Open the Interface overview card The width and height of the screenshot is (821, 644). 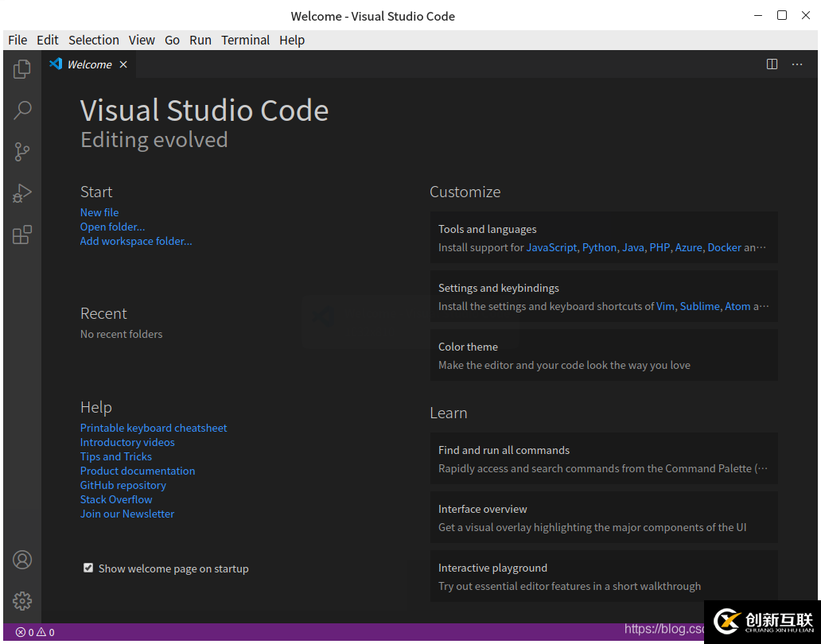coord(604,518)
